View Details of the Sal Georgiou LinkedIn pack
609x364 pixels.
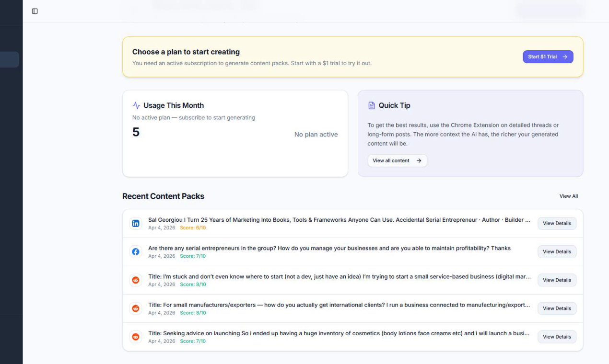(x=557, y=223)
